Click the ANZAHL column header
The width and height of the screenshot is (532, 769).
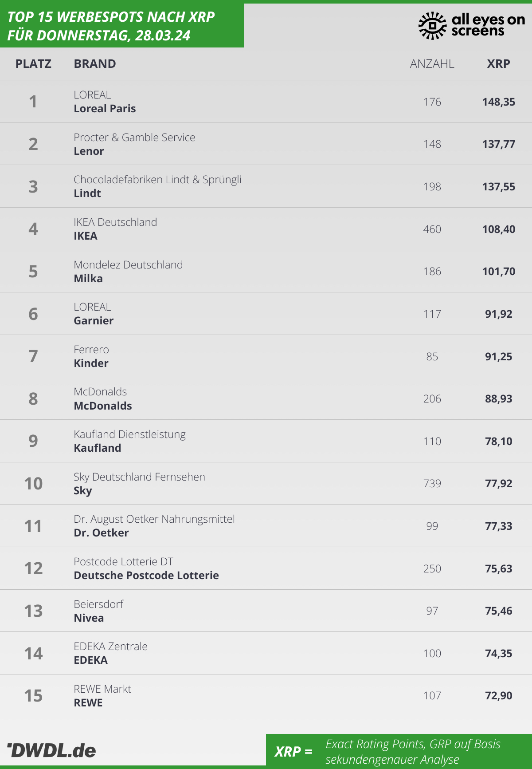(432, 64)
